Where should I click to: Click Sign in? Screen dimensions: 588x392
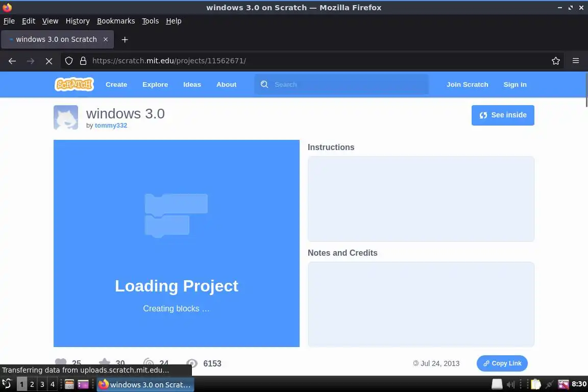pos(515,84)
